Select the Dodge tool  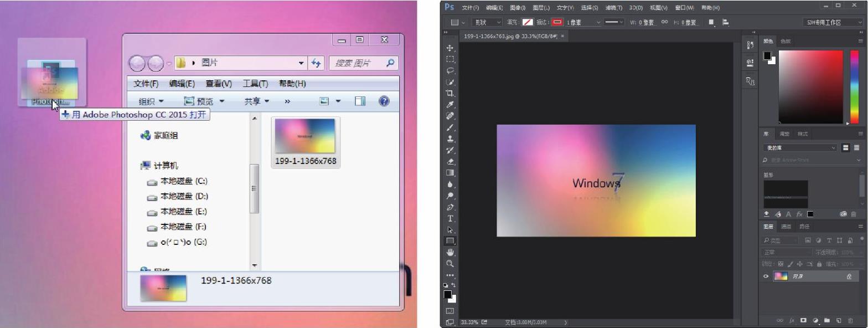click(450, 196)
